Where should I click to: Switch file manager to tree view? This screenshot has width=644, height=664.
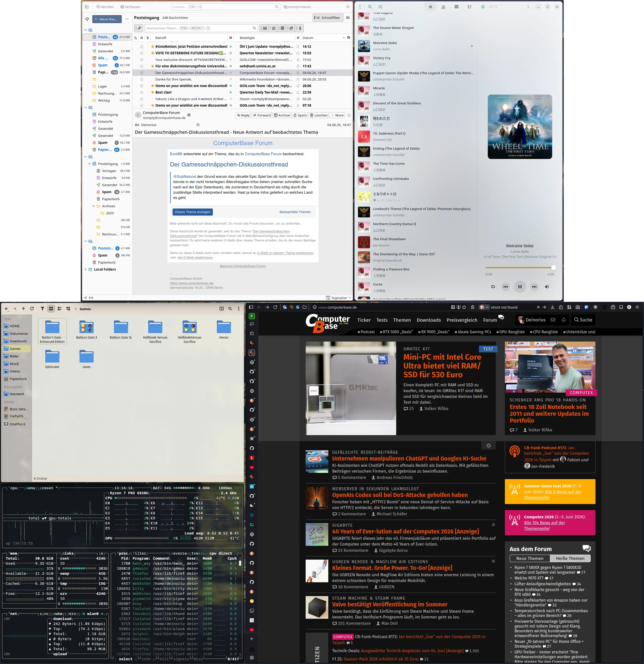click(x=68, y=309)
